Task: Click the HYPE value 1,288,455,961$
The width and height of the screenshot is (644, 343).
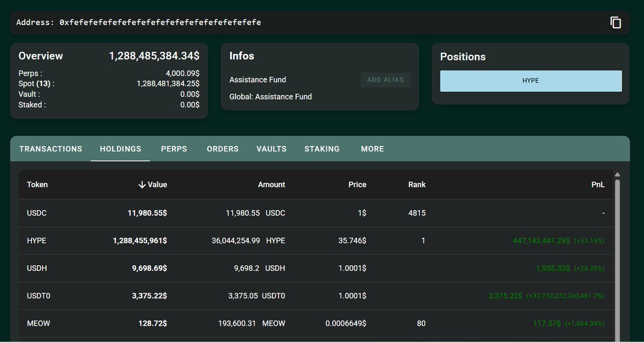Action: [140, 241]
